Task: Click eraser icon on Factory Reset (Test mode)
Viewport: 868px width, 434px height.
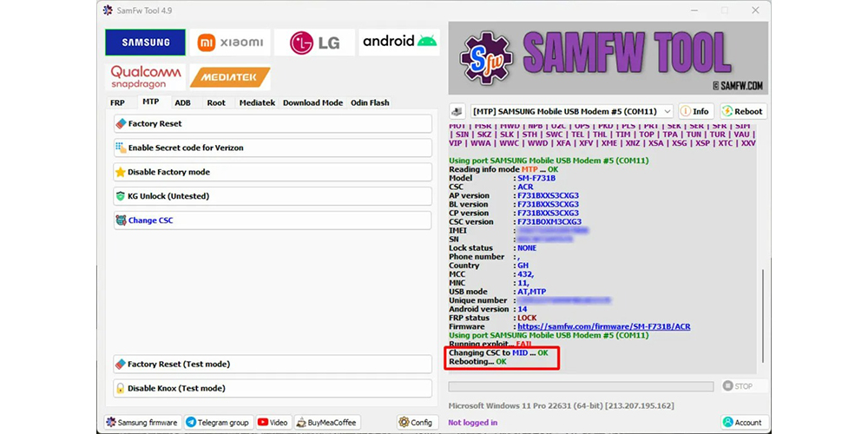Action: click(x=121, y=365)
